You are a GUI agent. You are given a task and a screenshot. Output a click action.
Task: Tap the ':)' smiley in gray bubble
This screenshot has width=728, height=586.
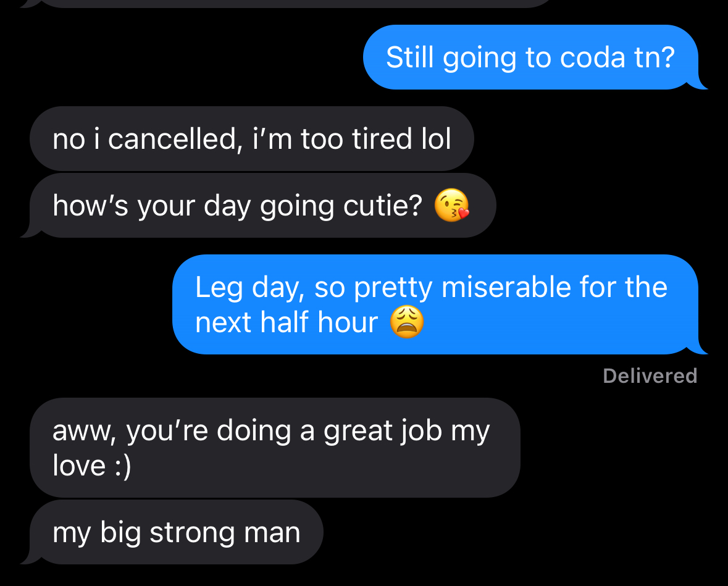pos(123,466)
